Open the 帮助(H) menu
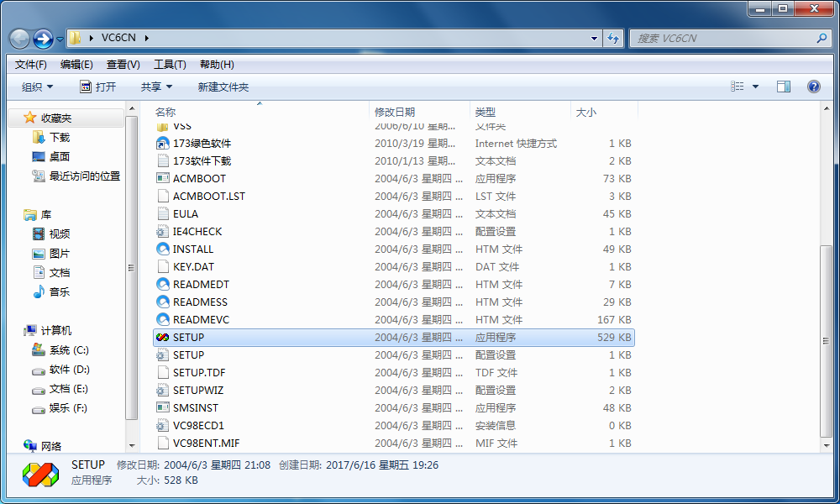The image size is (840, 504). (x=217, y=65)
